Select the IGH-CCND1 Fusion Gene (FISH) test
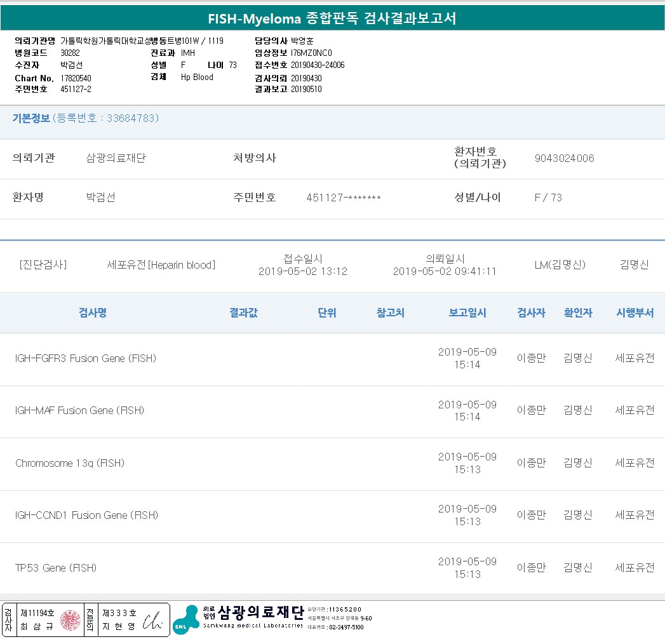This screenshot has height=644, width=665. click(86, 516)
